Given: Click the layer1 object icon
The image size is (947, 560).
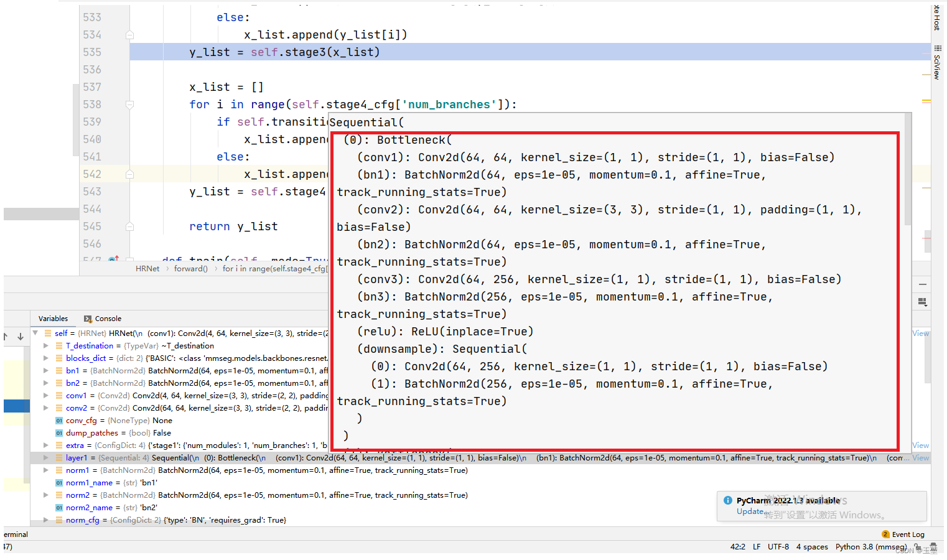Looking at the screenshot, I should [x=59, y=458].
